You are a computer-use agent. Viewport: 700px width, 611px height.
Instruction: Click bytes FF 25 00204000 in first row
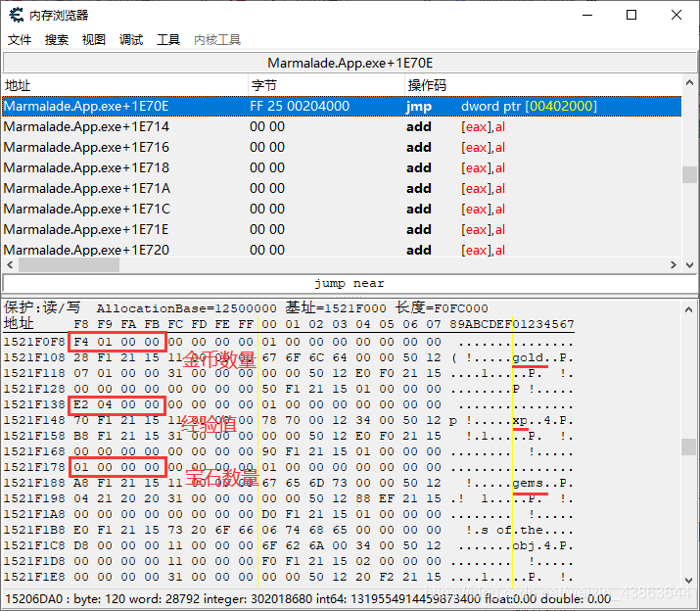click(x=300, y=107)
